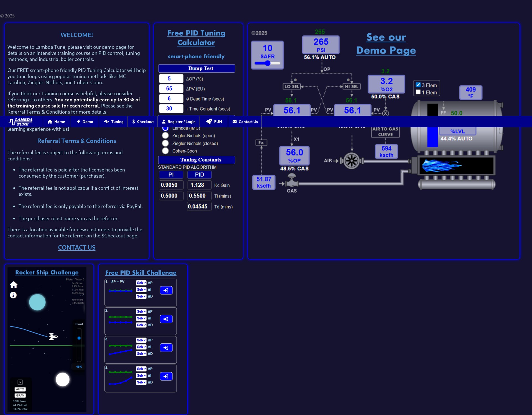The image size is (532, 415).
Task: Click the Thrust vertical slider
Action: [x=79, y=345]
